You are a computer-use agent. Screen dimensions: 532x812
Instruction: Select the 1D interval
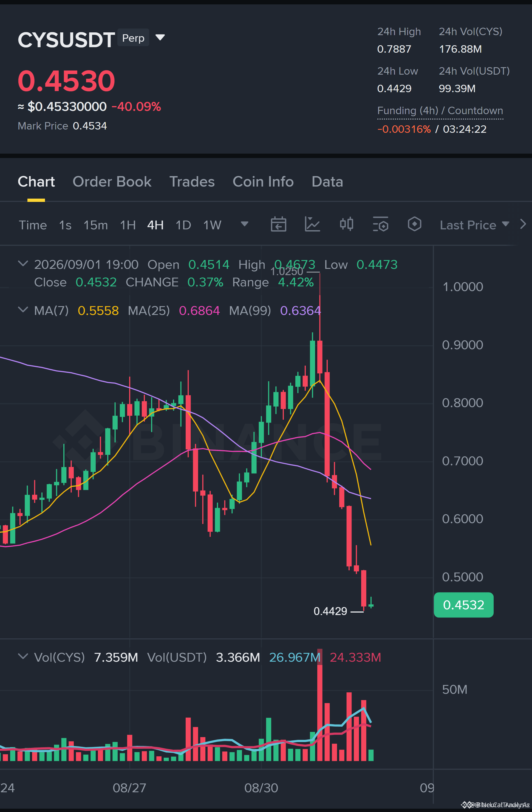(183, 225)
